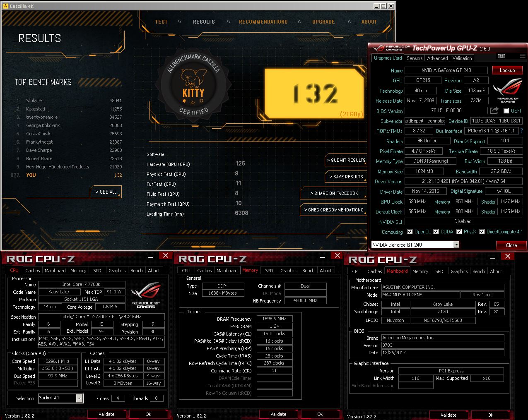Toggle the UEFI checkbox in GPU-Z
Image resolution: width=528 pixels, height=420 pixels.
[x=506, y=111]
